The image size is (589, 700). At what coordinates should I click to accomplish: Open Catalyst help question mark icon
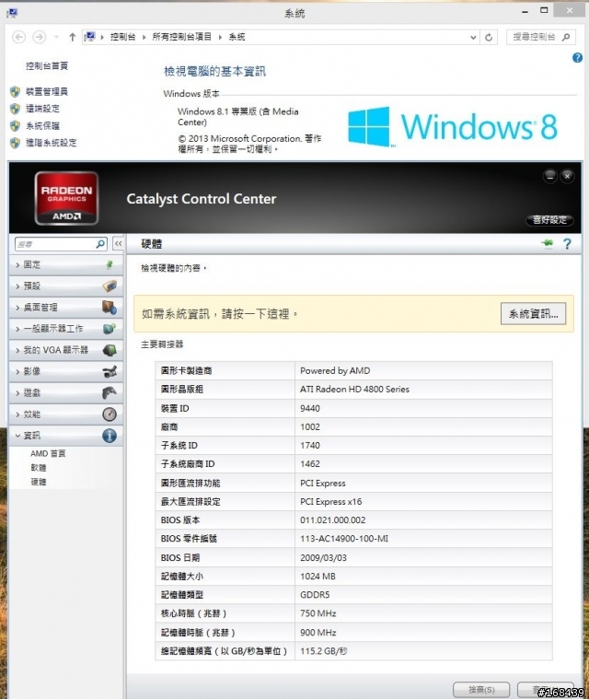(567, 244)
